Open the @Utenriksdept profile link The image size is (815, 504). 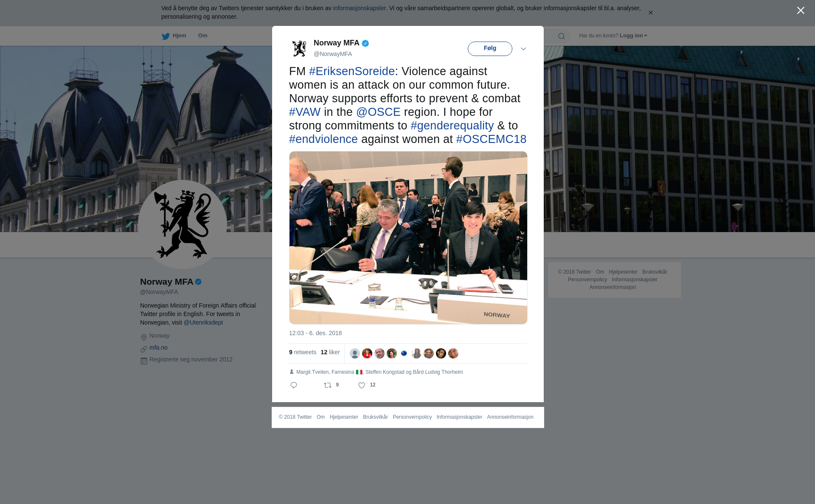(203, 322)
